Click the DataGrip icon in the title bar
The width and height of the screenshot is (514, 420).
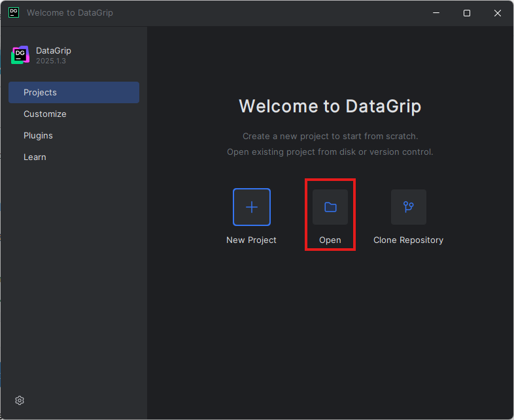pyautogui.click(x=14, y=13)
